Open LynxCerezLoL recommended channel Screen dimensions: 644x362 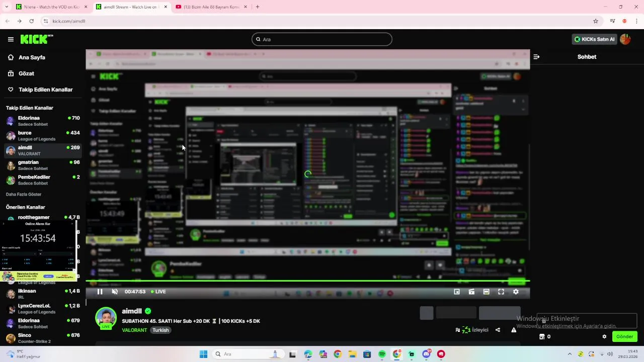pos(43,308)
